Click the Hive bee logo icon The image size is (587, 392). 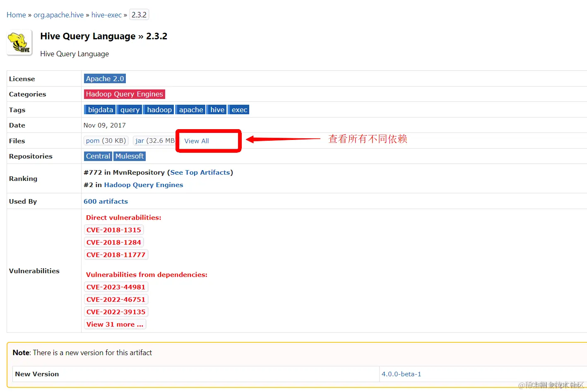(x=19, y=43)
